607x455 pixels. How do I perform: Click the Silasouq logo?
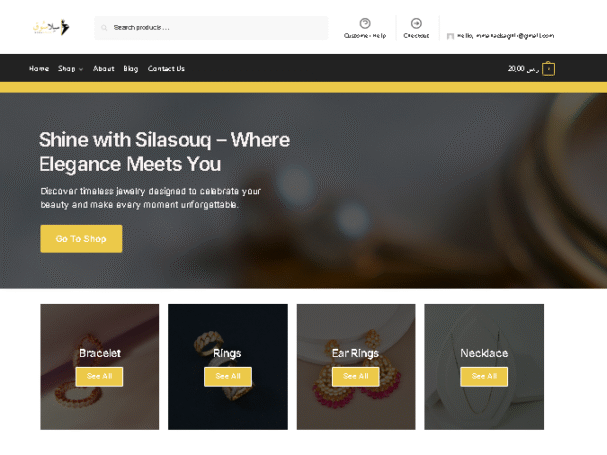tap(51, 27)
